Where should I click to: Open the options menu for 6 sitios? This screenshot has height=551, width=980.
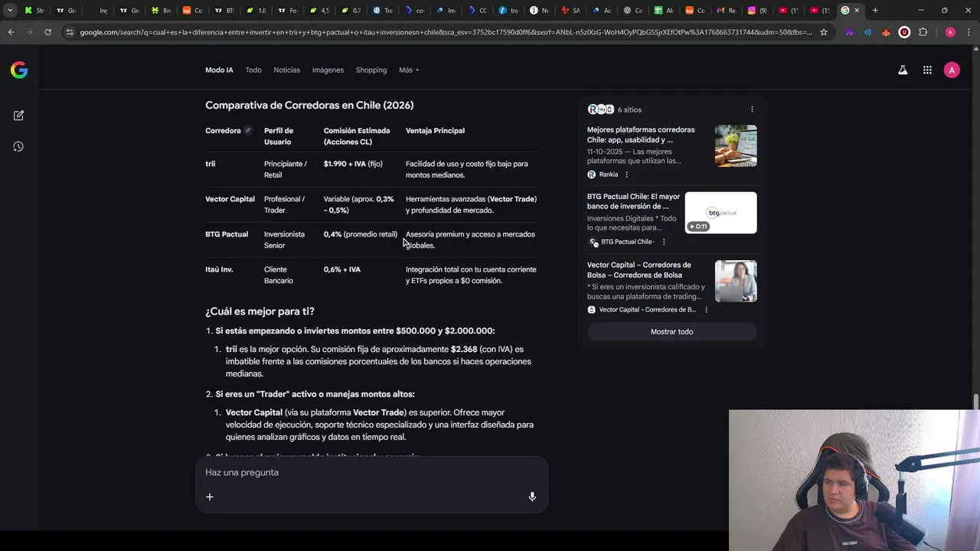(x=752, y=109)
